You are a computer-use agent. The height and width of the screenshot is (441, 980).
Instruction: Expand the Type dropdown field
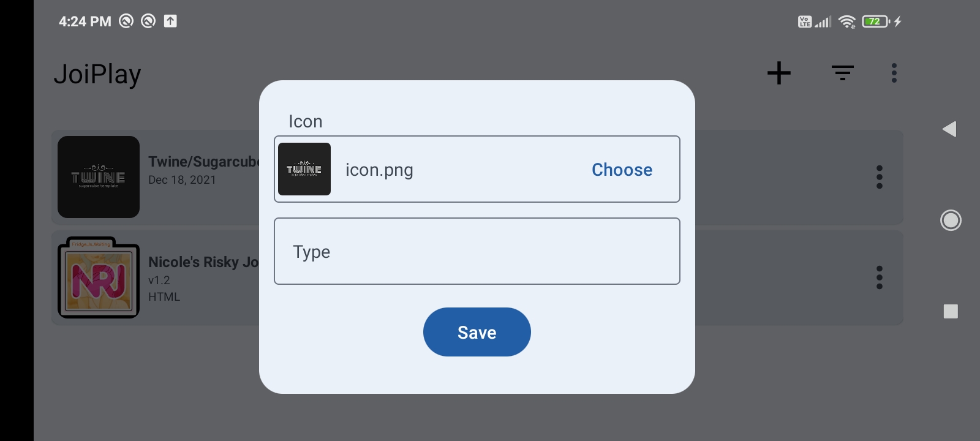coord(477,251)
